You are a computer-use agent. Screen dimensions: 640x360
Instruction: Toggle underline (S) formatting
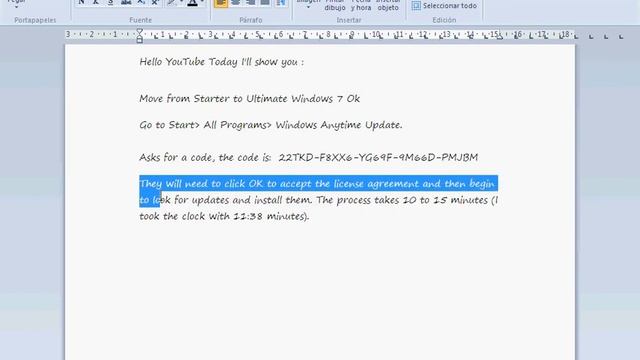[x=111, y=2]
